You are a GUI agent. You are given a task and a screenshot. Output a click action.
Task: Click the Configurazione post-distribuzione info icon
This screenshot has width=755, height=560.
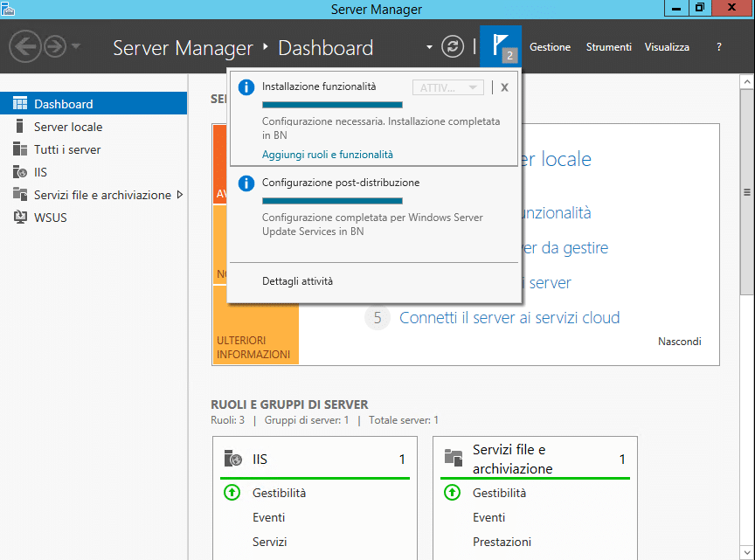click(246, 183)
